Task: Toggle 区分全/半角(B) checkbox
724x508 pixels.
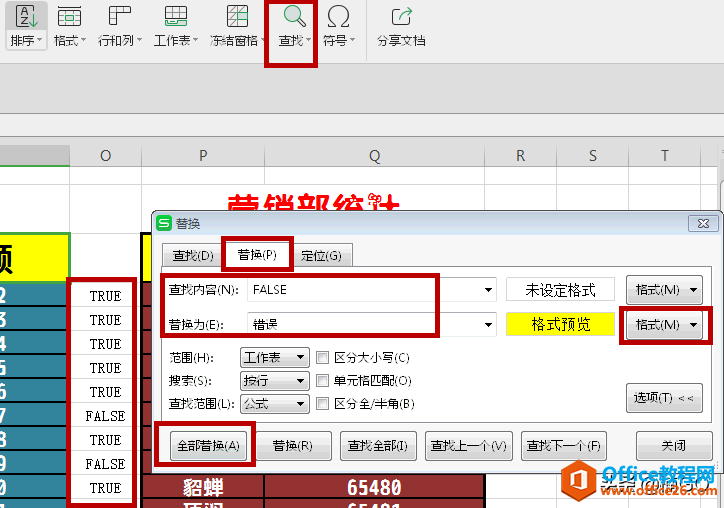Action: click(322, 403)
